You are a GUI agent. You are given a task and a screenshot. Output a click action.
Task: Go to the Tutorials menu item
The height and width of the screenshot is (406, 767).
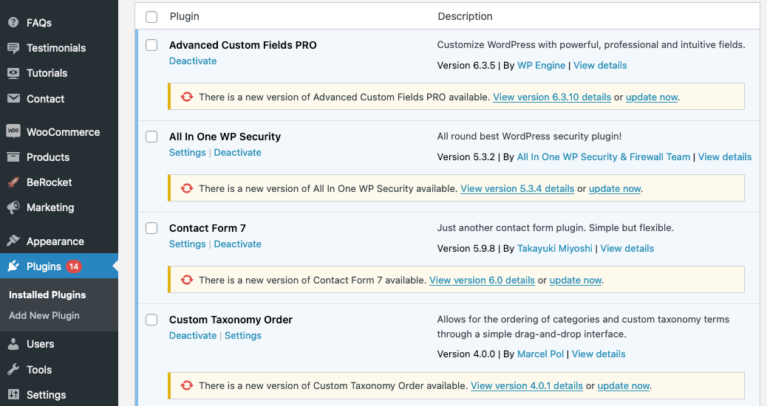click(46, 73)
